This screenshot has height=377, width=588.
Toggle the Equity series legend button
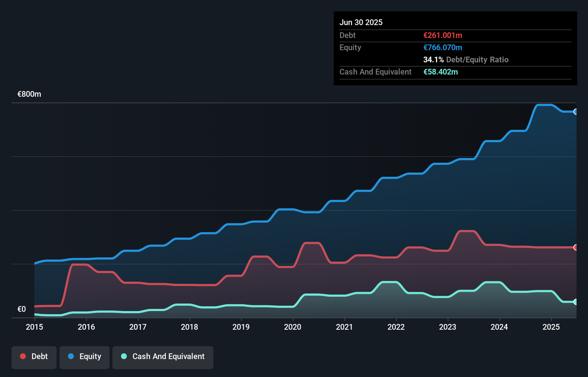click(85, 357)
